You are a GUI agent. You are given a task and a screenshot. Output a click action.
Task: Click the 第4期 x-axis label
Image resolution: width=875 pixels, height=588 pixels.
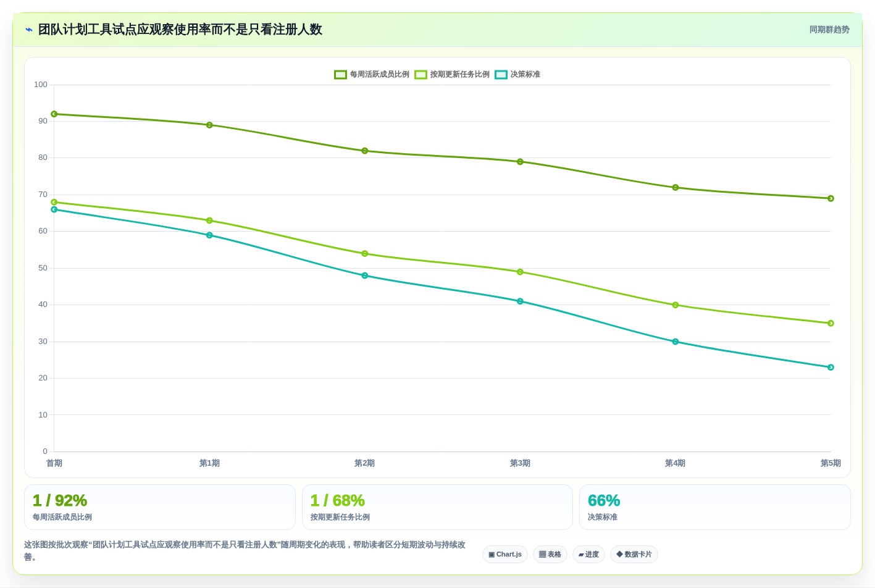click(676, 463)
